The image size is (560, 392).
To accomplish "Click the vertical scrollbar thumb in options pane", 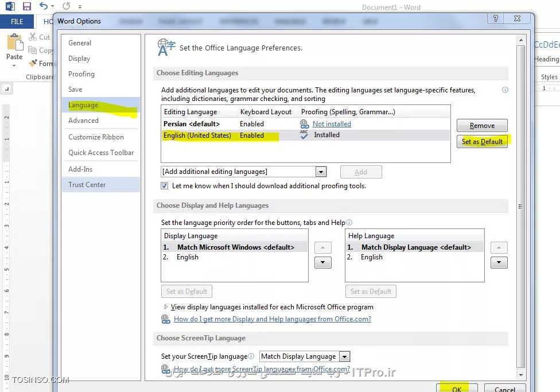I will point(521,206).
